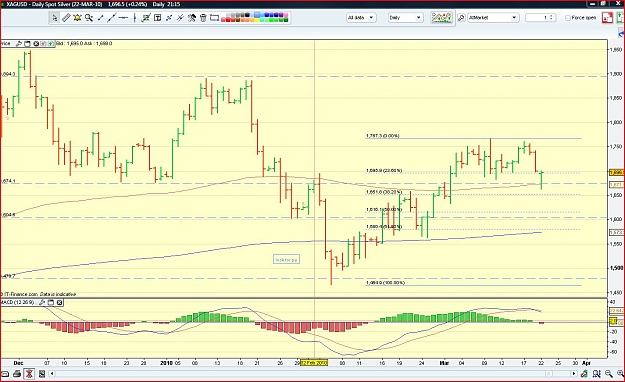Select the text annotation tool
This screenshot has width=625, height=382.
click(x=157, y=18)
